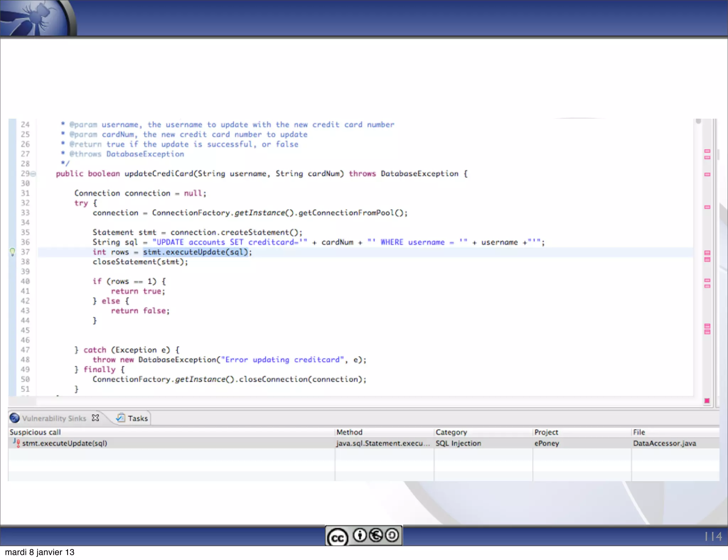Click the Creative Commons license badge
This screenshot has width=728, height=560.
[x=364, y=535]
